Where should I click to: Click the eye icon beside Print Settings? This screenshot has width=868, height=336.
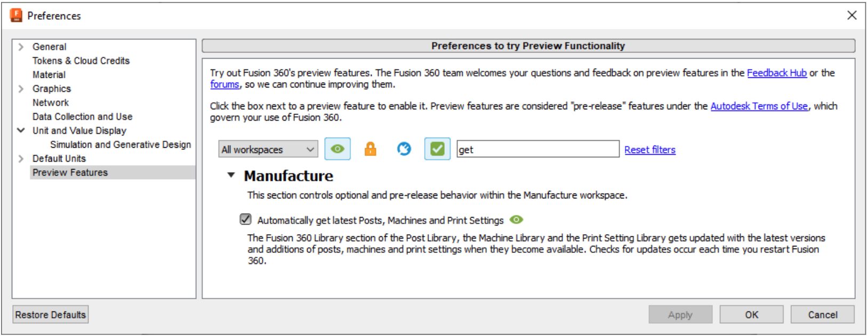(x=516, y=220)
